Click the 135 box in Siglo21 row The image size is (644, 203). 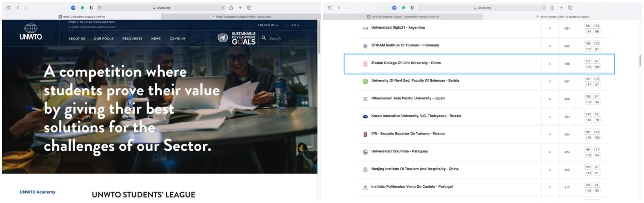pos(596,26)
